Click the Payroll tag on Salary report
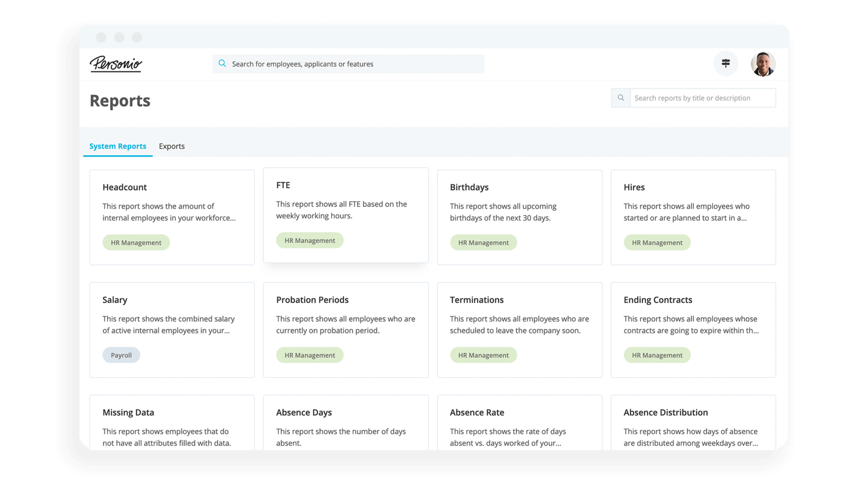868x484 pixels. (x=122, y=355)
